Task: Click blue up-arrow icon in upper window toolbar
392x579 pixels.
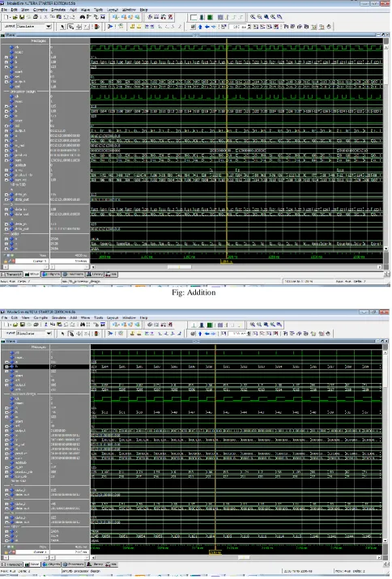Action: coord(200,27)
